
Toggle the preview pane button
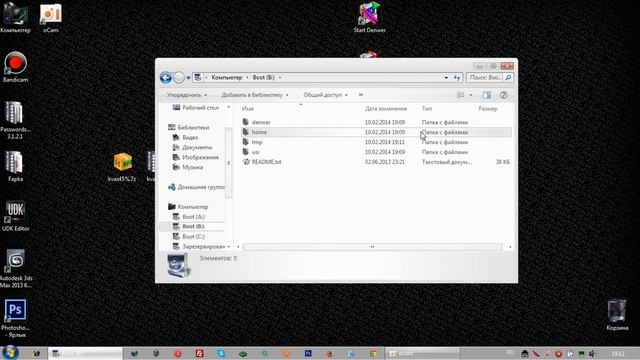pos(487,95)
